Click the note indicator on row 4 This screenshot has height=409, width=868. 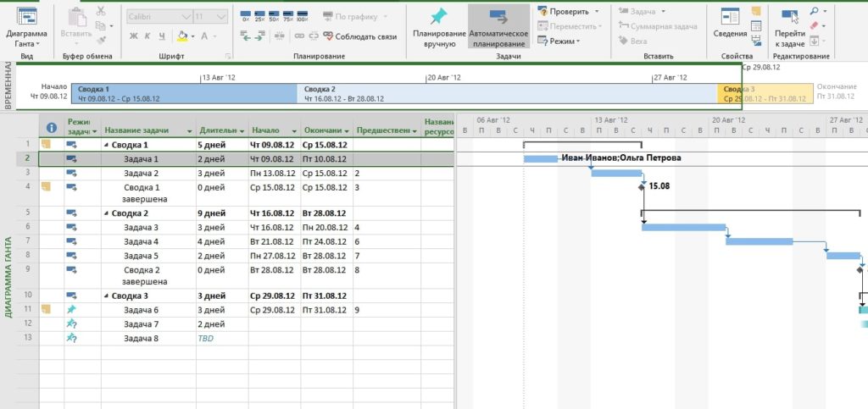click(47, 186)
